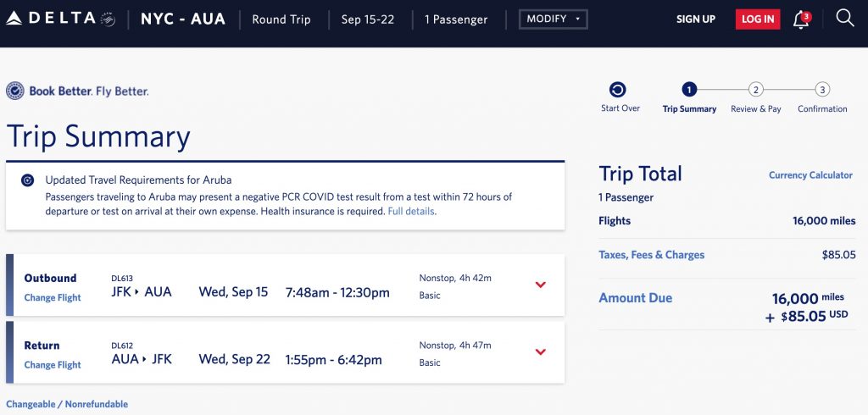The width and height of the screenshot is (868, 415).
Task: Click Change Flight under Outbound
Action: click(53, 298)
